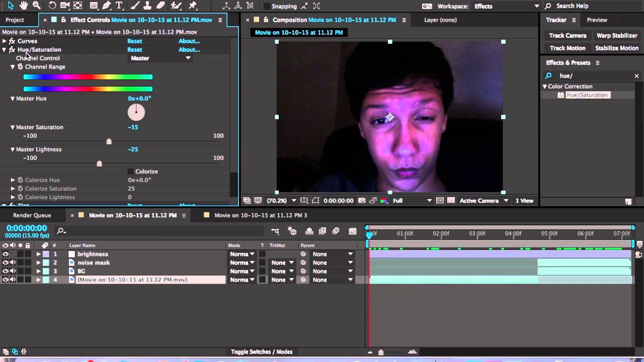The image size is (644, 362).
Task: Open the Full resolution dropdown
Action: click(412, 201)
